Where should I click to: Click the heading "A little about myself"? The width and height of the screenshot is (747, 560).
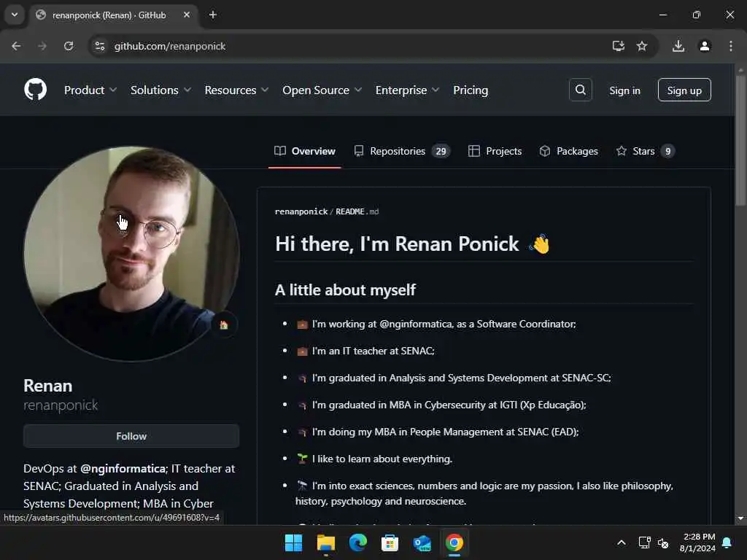coord(345,290)
